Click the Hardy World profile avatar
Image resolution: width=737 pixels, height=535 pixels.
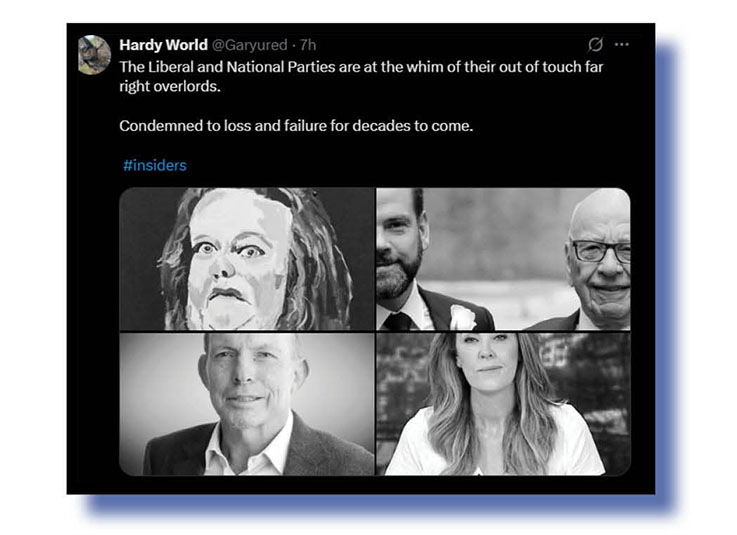point(95,54)
